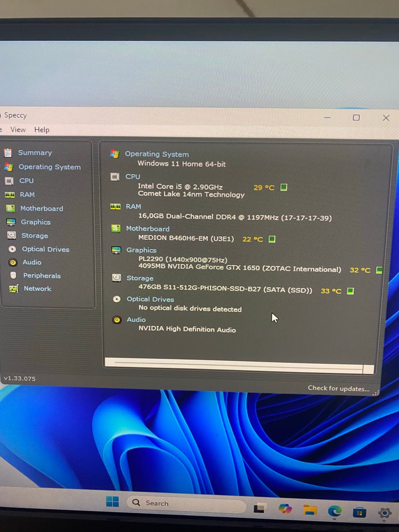The width and height of the screenshot is (399, 532).
Task: Click Check for updates link
Action: coord(338,388)
